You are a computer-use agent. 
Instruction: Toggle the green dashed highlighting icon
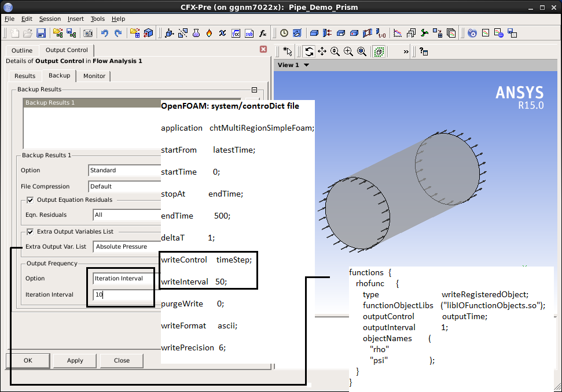[x=379, y=51]
